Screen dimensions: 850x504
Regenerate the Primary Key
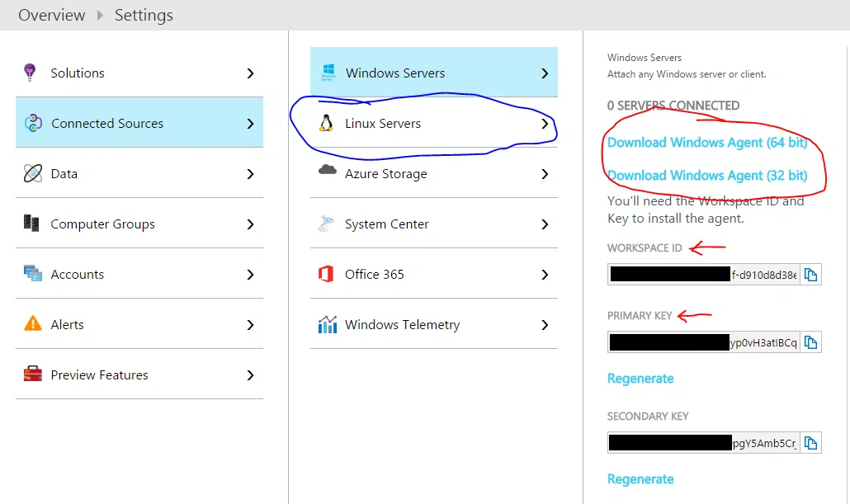640,379
